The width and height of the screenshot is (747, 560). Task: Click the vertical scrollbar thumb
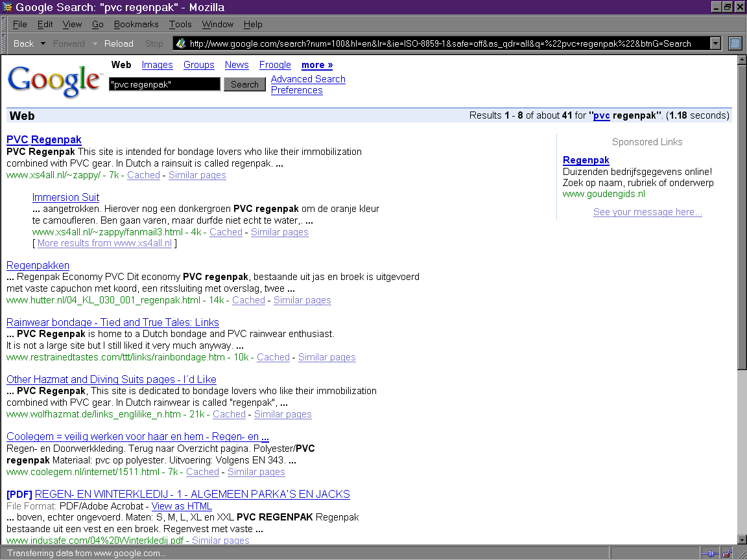point(742,216)
